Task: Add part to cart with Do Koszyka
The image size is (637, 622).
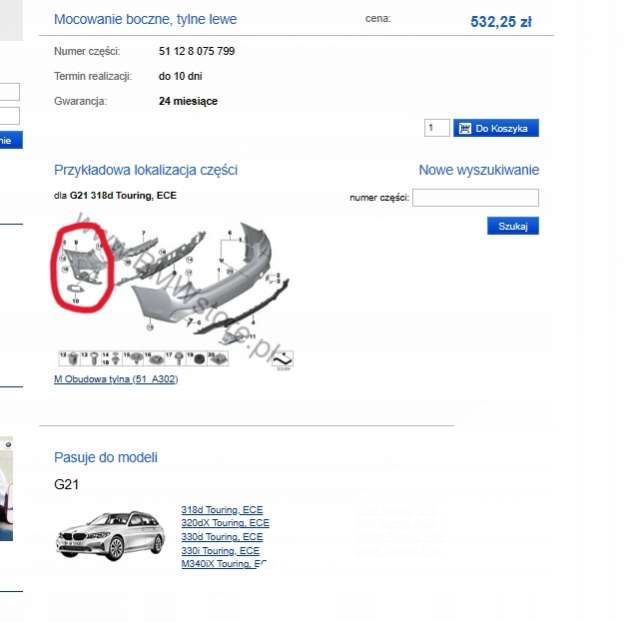Action: 496,128
